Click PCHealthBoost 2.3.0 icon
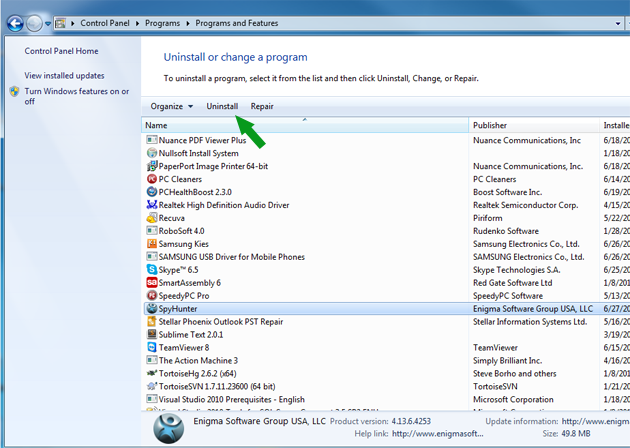This screenshot has width=630, height=448. pyautogui.click(x=152, y=192)
